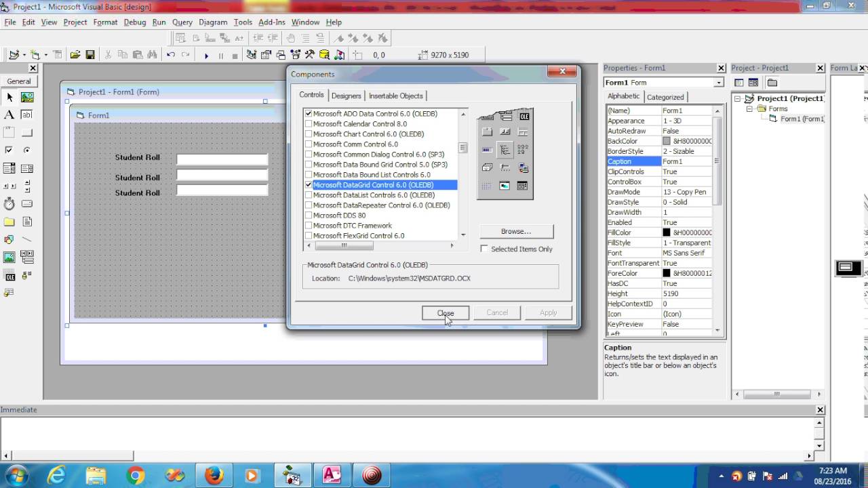Click the ForeColor black swatch
The width and height of the screenshot is (868, 488).
pyautogui.click(x=667, y=273)
